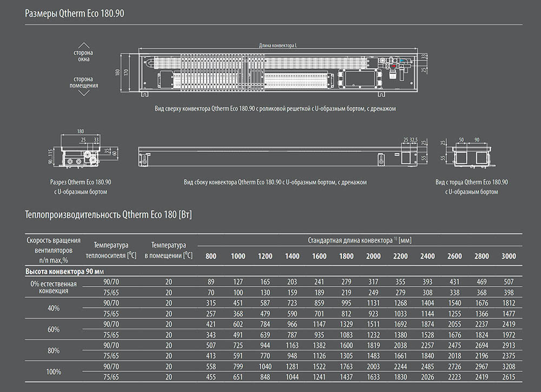Image resolution: width=541 pixels, height=392 pixels.
Task: Click the down arrow below "сторона помещения"
Action: pos(84,92)
